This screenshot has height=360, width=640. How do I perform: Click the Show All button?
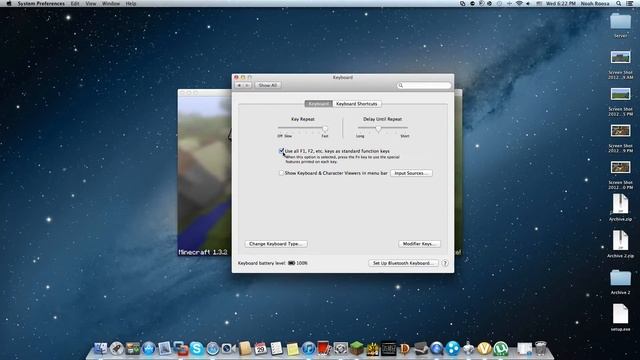click(268, 85)
